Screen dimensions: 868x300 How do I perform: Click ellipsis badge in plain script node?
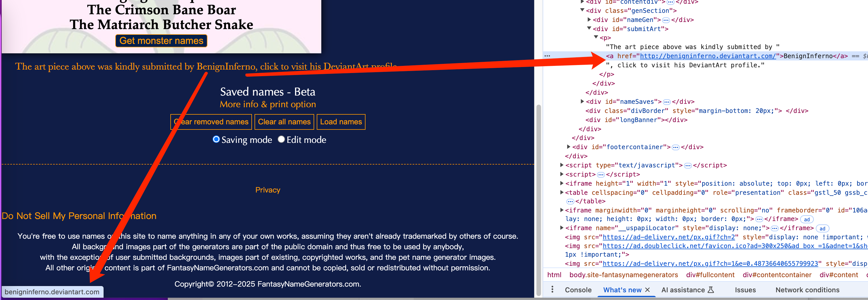pos(601,175)
